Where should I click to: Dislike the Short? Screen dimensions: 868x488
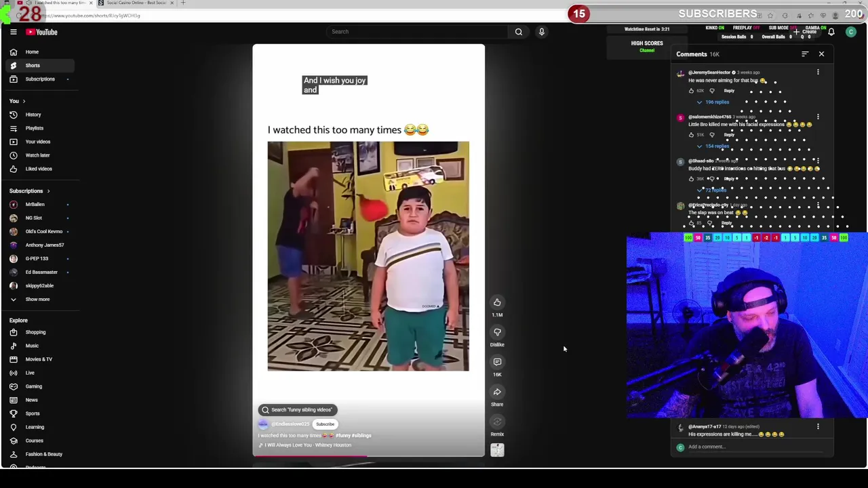coord(497,332)
